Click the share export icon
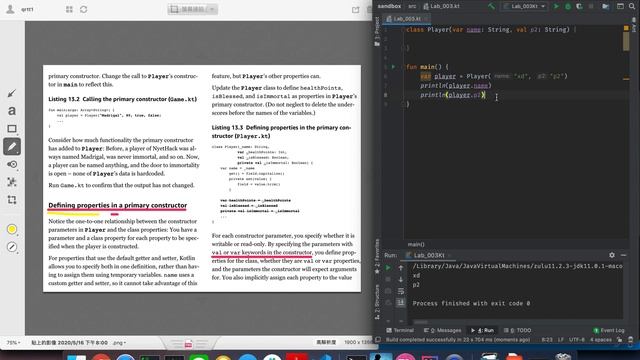This screenshot has width=640, height=360. (x=356, y=9)
